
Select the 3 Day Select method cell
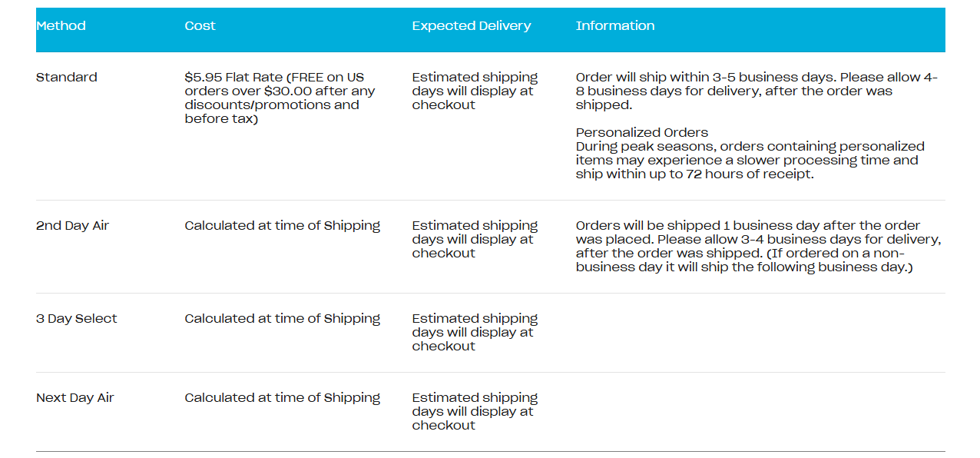click(76, 319)
